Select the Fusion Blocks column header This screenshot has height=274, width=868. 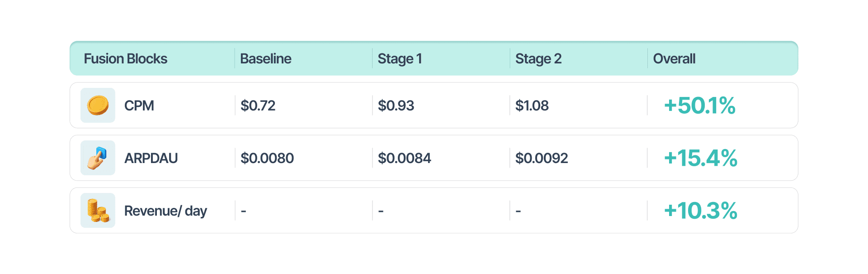tap(126, 59)
